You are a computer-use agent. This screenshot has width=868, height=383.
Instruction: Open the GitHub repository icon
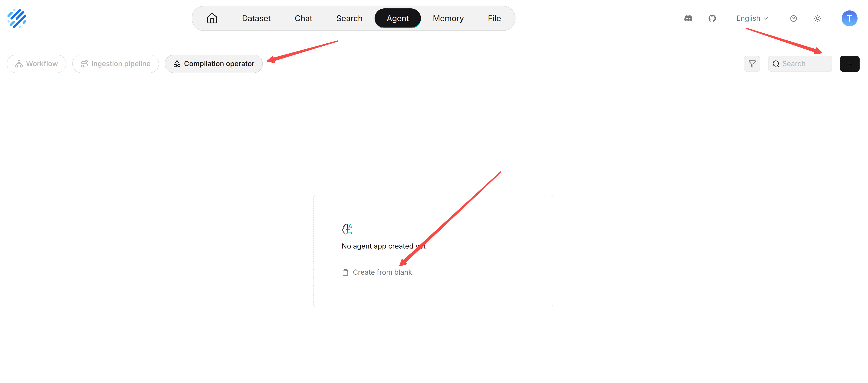click(x=712, y=18)
